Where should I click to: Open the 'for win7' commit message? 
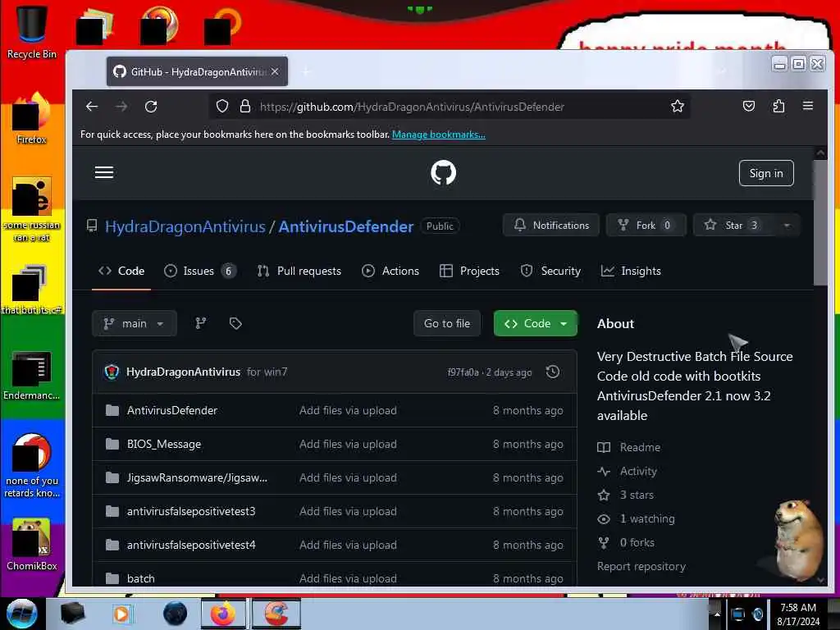(x=267, y=372)
